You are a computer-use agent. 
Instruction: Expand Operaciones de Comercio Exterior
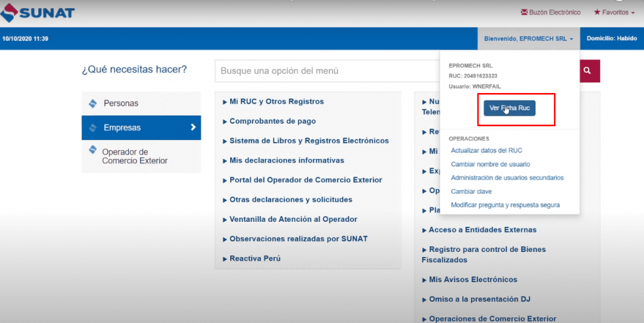click(489, 319)
